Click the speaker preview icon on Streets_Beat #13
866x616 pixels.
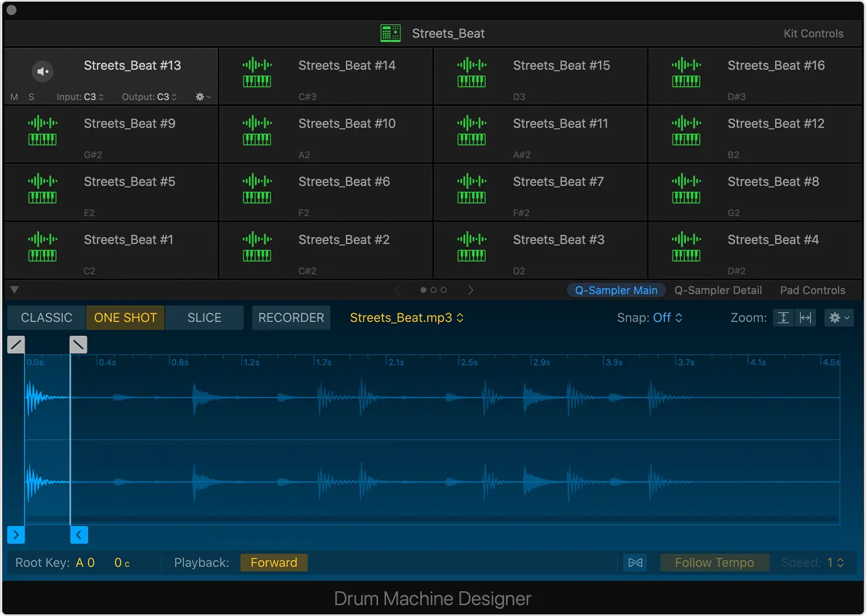pos(43,71)
